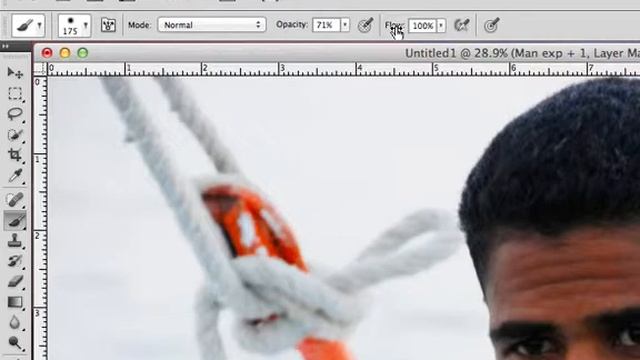This screenshot has height=360, width=640.
Task: Expand the toolbox panel double-arrow
Action: [x=5, y=47]
